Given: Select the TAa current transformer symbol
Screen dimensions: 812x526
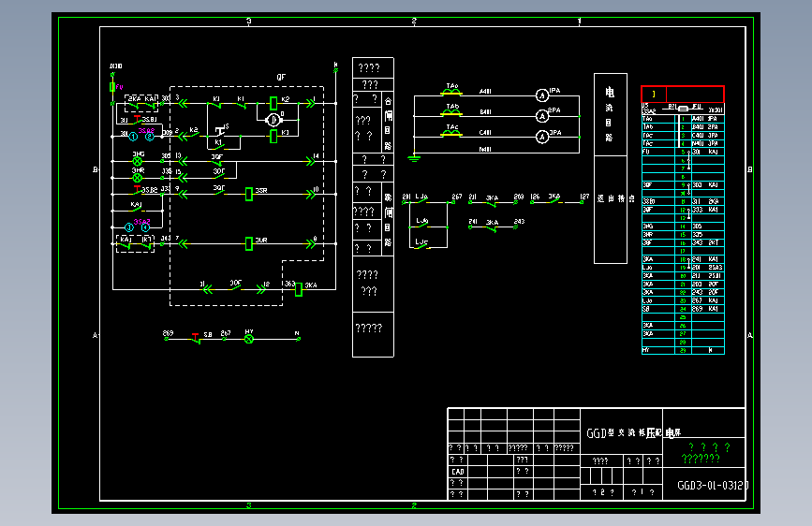Looking at the screenshot, I should [451, 92].
